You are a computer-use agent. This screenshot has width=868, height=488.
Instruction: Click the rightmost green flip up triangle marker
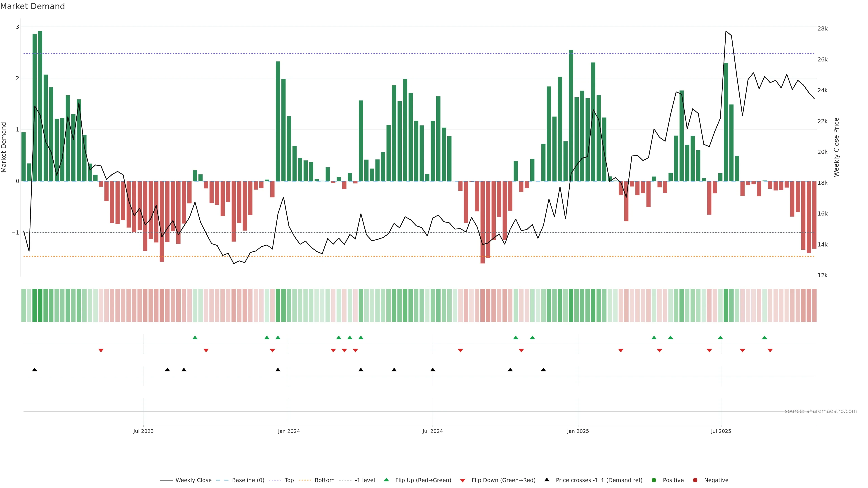click(764, 338)
